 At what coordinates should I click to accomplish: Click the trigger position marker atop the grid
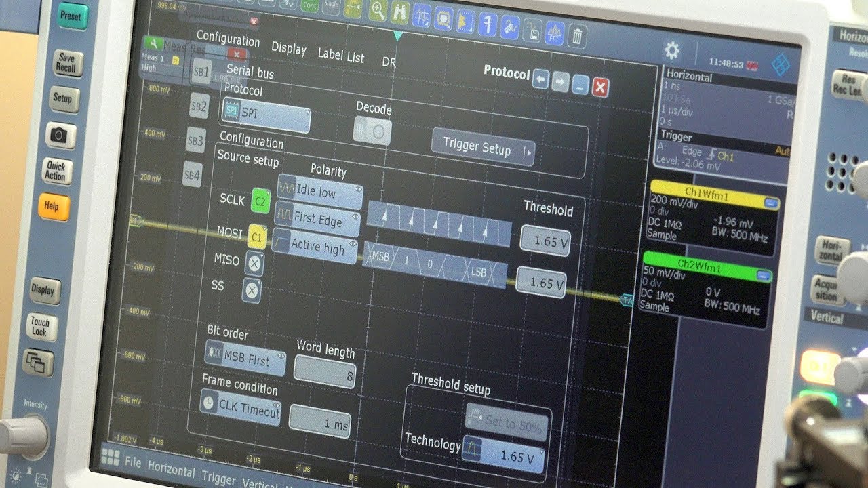[x=397, y=36]
